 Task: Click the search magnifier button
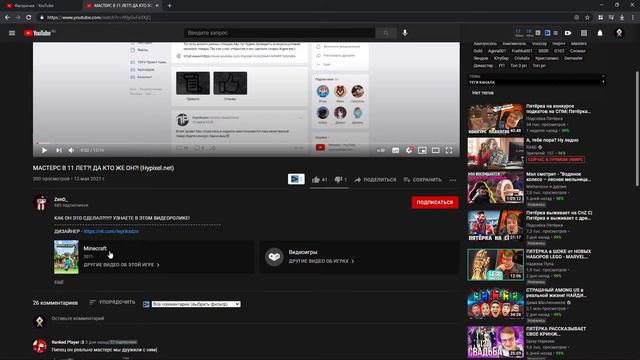coord(386,33)
